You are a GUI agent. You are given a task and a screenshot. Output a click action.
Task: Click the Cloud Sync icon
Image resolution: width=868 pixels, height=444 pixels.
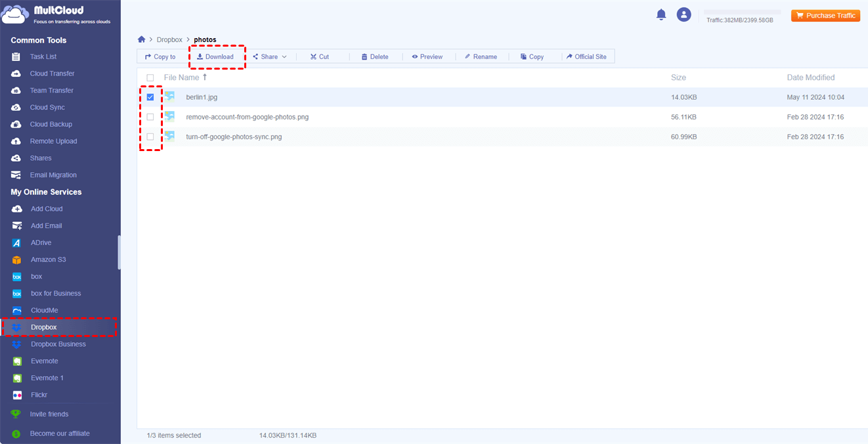[16, 107]
